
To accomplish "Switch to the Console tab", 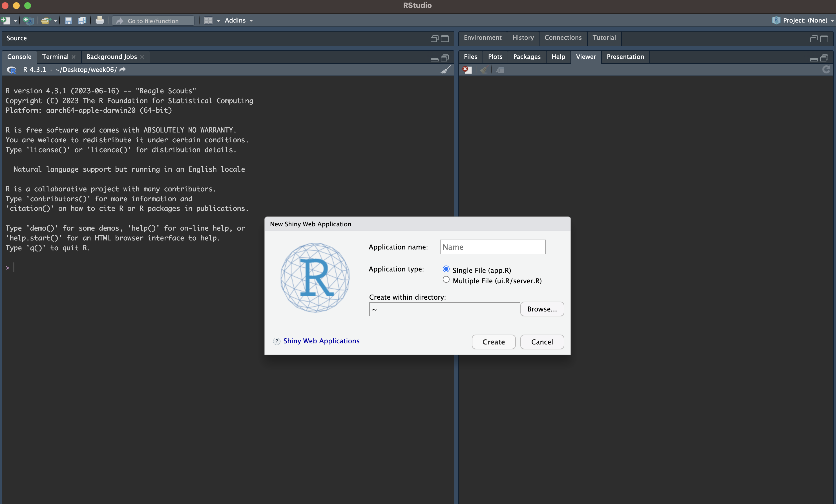I will click(19, 57).
